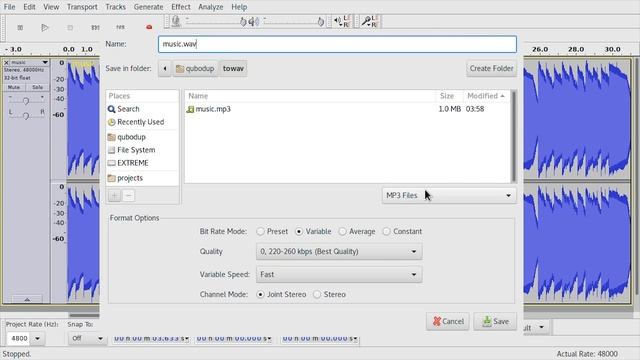This screenshot has width=640, height=360.
Task: Sort files by the Name column header
Action: [x=310, y=96]
